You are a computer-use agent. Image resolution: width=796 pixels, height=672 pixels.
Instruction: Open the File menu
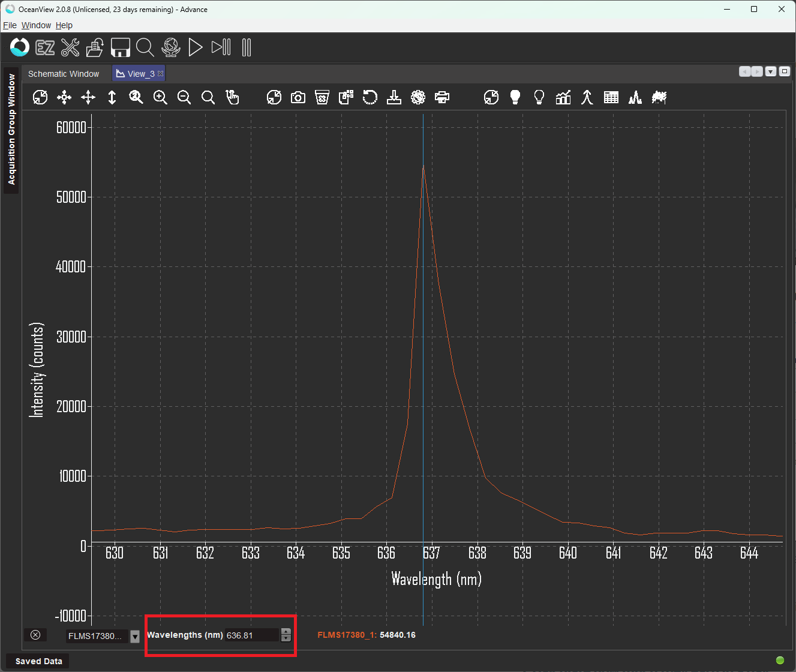point(10,25)
